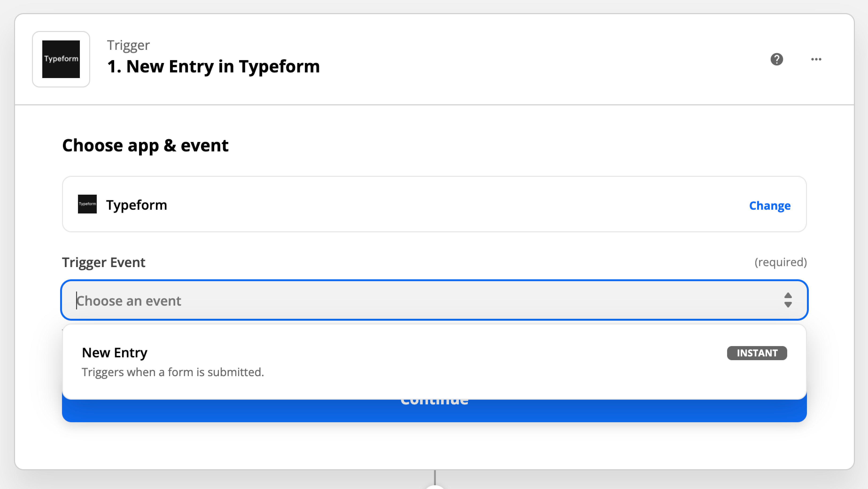Focus the Choose an event input field
The height and width of the screenshot is (489, 868).
click(x=434, y=300)
